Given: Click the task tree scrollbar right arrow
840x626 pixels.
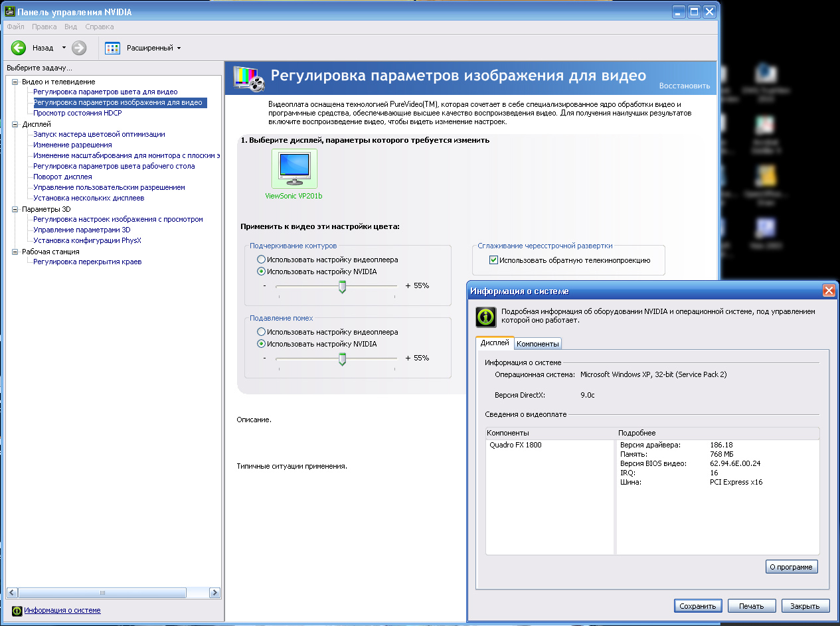Looking at the screenshot, I should [x=214, y=592].
